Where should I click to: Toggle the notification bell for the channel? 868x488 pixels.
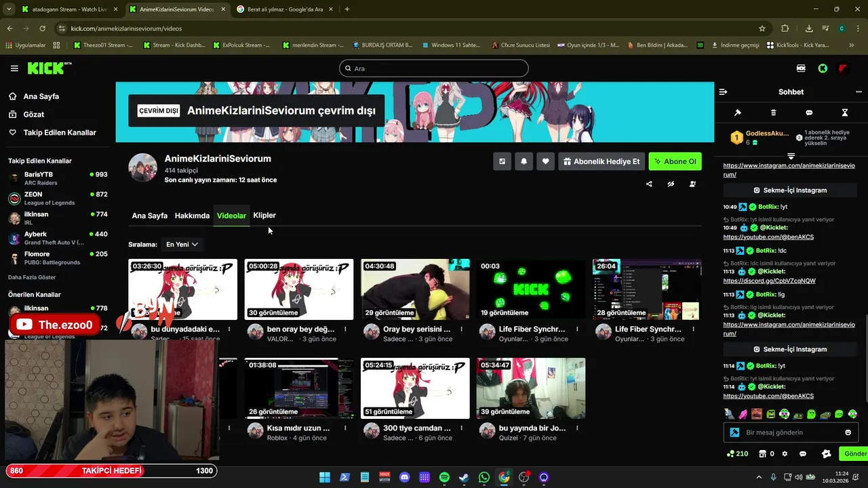(524, 161)
